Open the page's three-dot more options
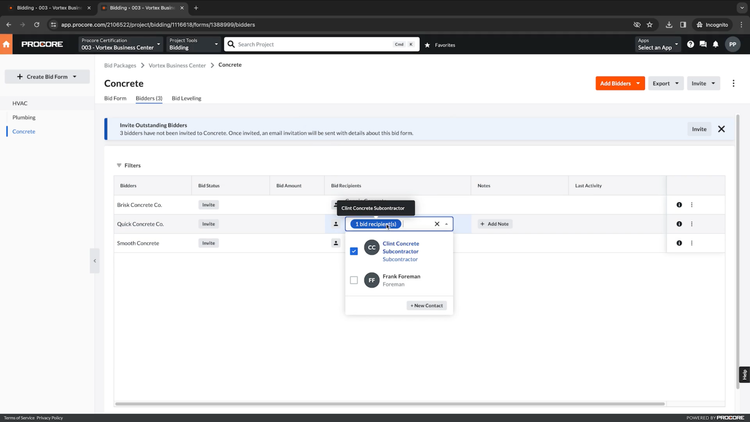This screenshot has width=750, height=422. [733, 83]
